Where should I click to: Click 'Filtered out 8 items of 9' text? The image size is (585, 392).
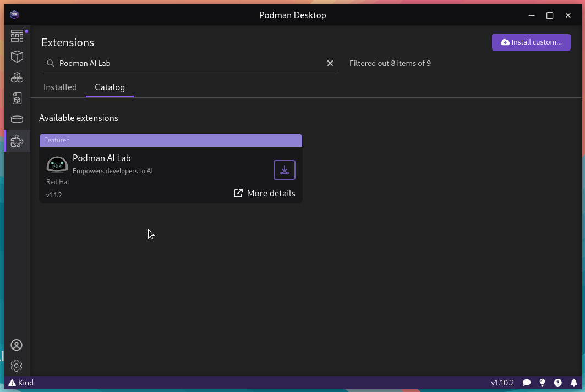pyautogui.click(x=390, y=63)
